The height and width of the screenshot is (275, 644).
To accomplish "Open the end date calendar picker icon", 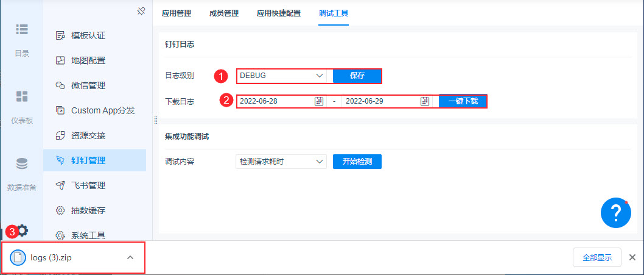I will [425, 101].
